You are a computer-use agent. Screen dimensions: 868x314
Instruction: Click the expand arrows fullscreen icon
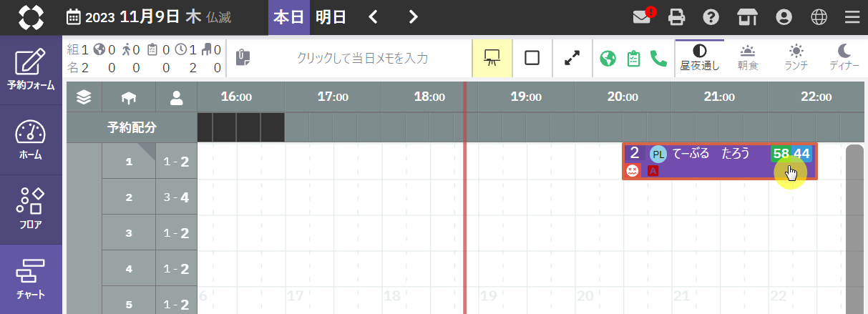(571, 58)
